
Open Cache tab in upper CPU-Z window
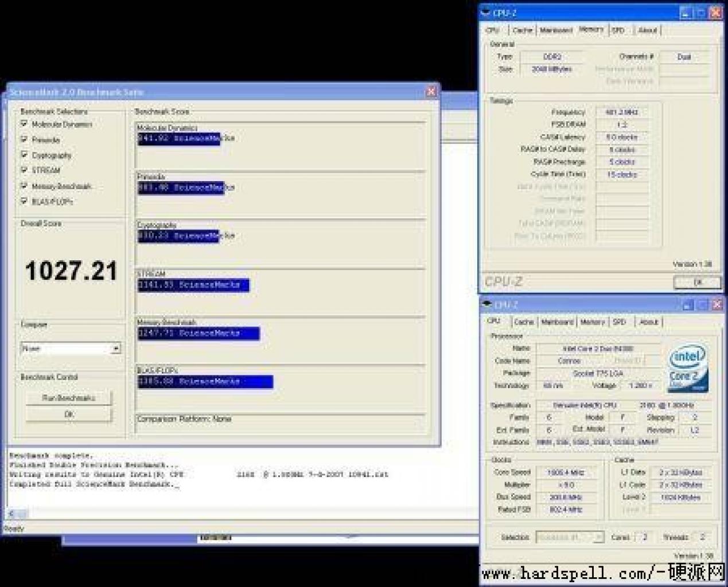click(x=522, y=30)
